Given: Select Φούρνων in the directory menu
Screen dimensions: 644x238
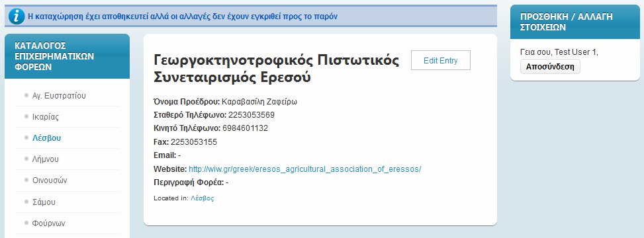Looking at the screenshot, I should click(x=48, y=223).
